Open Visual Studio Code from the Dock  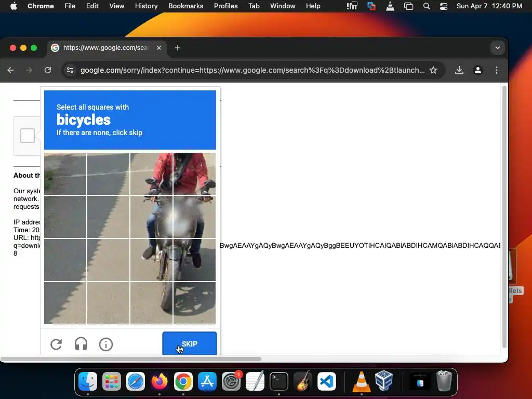327,381
